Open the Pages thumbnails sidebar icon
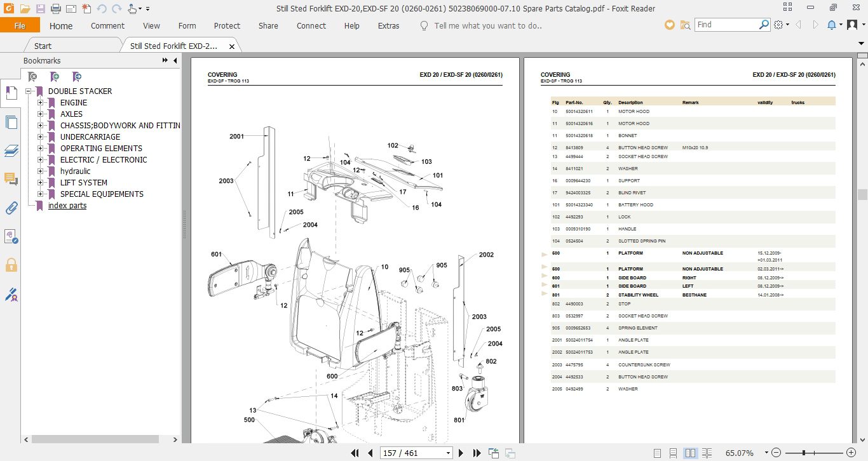This screenshot has height=461, width=868. pyautogui.click(x=11, y=123)
